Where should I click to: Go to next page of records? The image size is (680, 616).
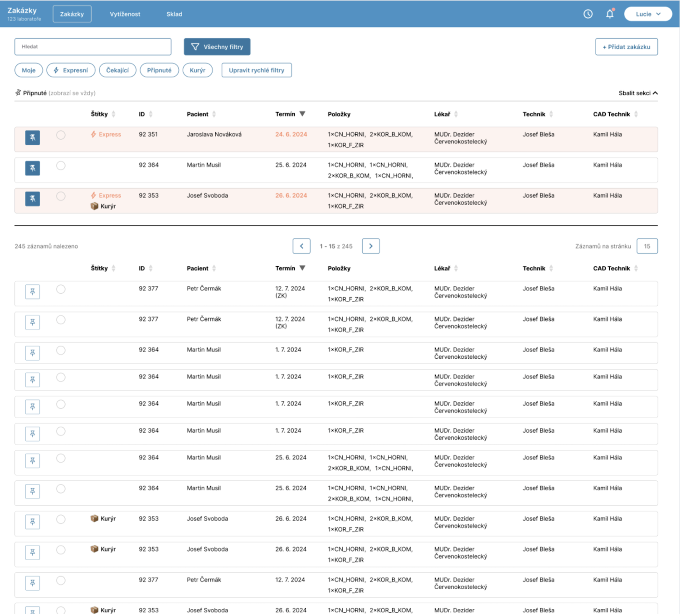(371, 246)
